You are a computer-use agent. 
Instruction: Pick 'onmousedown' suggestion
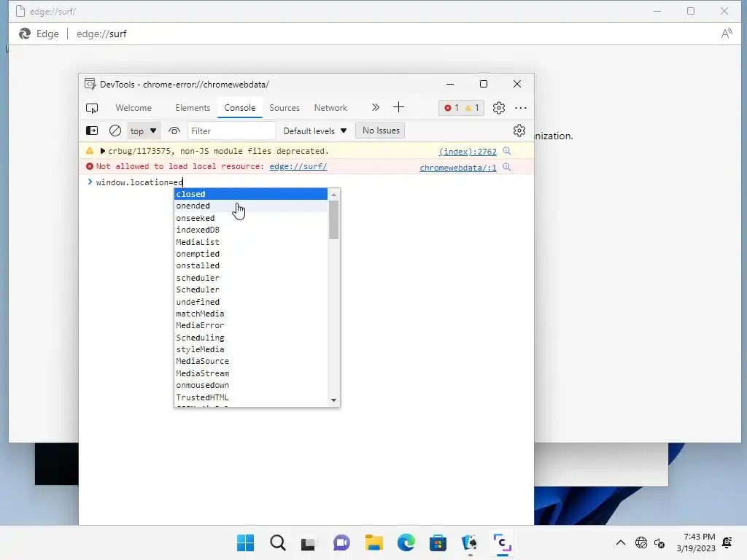[x=251, y=385]
